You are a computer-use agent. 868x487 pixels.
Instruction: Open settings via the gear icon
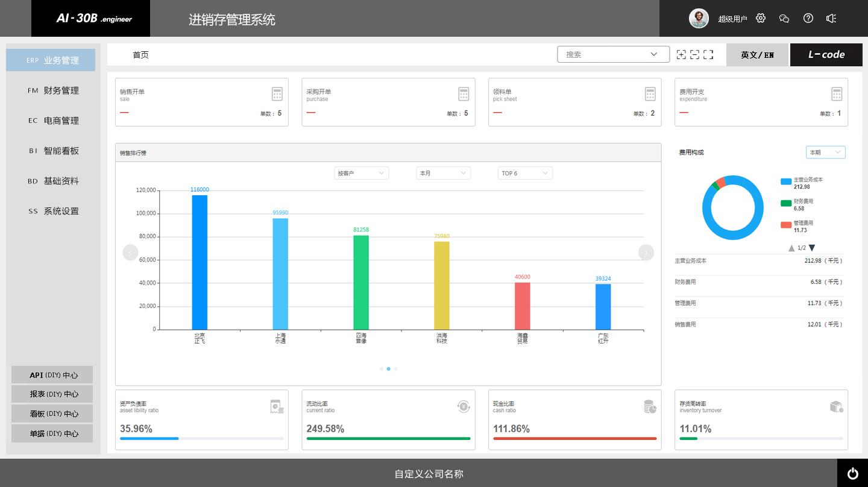[x=761, y=18]
